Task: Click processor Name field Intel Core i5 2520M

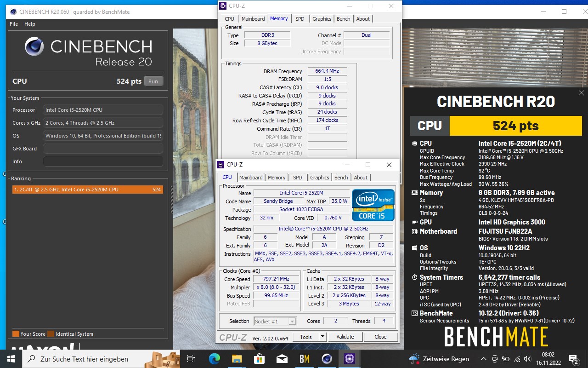Action: (x=301, y=193)
